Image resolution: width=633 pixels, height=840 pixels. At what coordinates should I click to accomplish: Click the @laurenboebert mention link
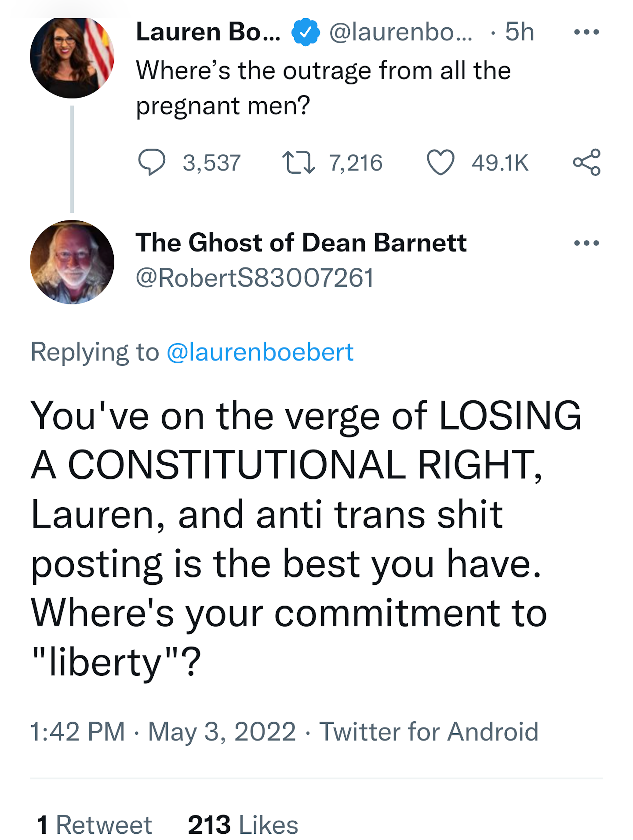pyautogui.click(x=260, y=352)
